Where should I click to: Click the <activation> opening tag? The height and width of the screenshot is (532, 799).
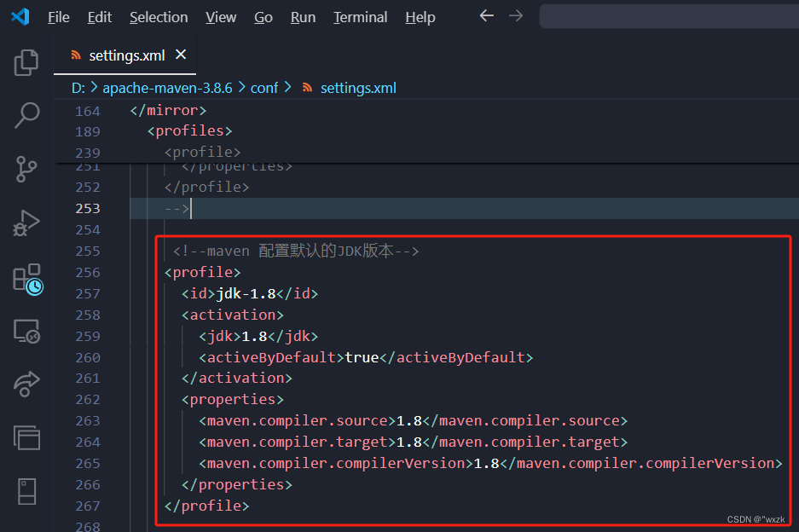[232, 315]
